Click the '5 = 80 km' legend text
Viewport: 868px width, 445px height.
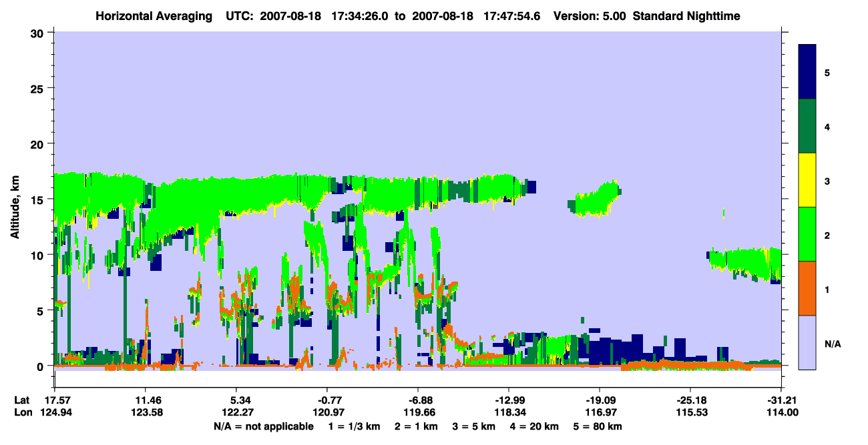[x=597, y=426]
